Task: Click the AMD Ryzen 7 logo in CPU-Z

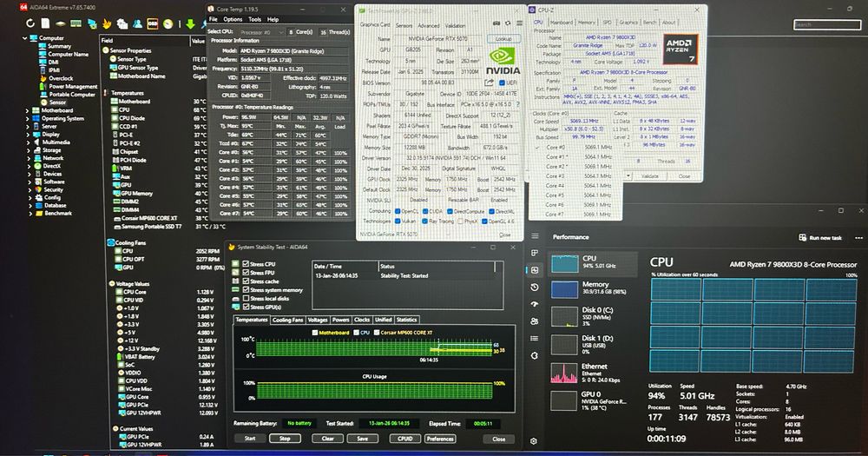Action: [x=681, y=50]
